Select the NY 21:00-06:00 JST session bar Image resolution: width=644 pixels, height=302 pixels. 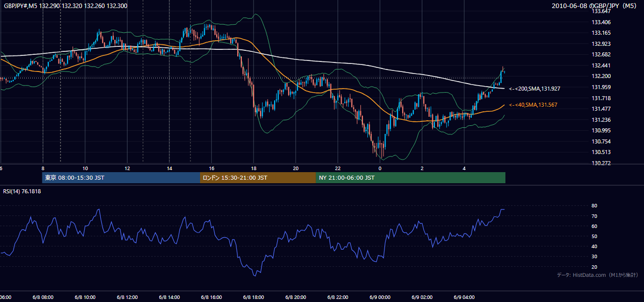tap(411, 178)
